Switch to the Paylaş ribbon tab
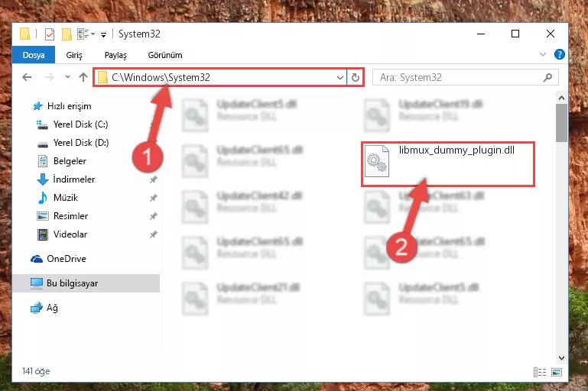Screen dimensions: 588x391 pyautogui.click(x=115, y=55)
